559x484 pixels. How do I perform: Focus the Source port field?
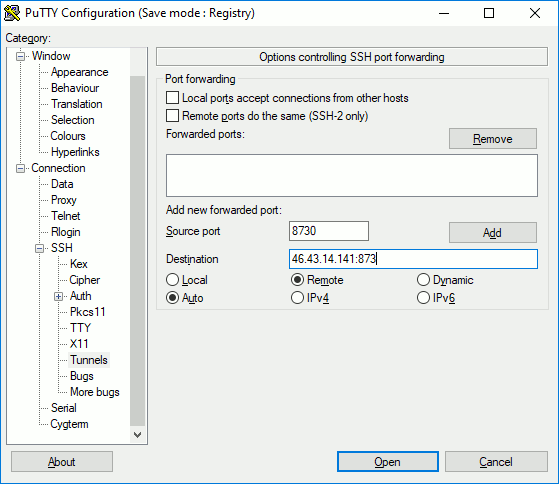(x=329, y=231)
